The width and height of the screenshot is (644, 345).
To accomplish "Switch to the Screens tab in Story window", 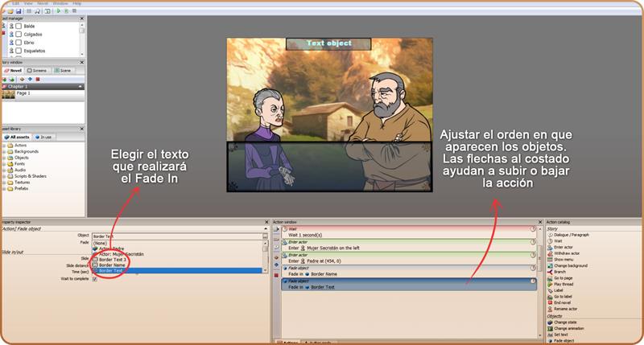I will coord(37,71).
